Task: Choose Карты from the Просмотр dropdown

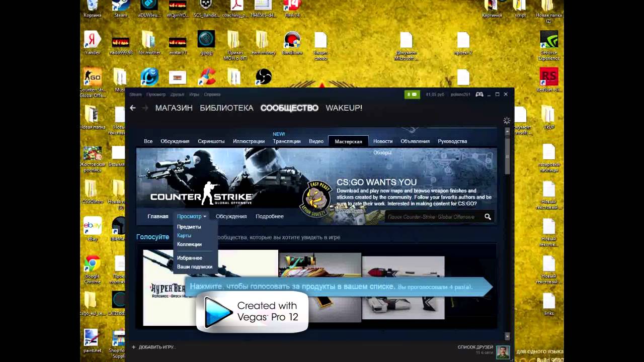Action: coord(184,235)
